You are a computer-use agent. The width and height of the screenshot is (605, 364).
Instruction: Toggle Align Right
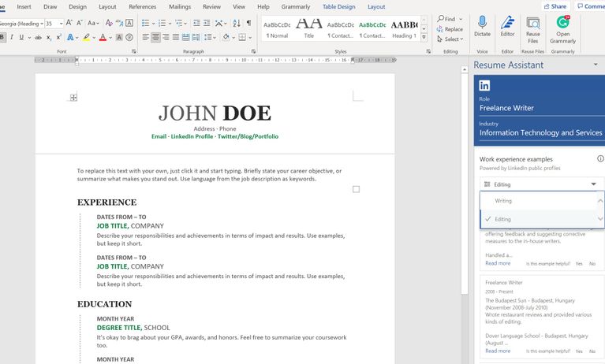166,37
